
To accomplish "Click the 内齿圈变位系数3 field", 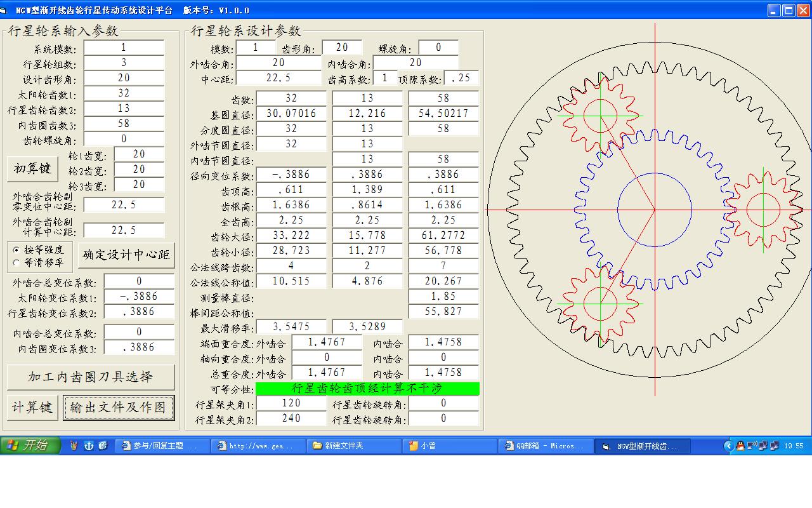I will [x=139, y=347].
